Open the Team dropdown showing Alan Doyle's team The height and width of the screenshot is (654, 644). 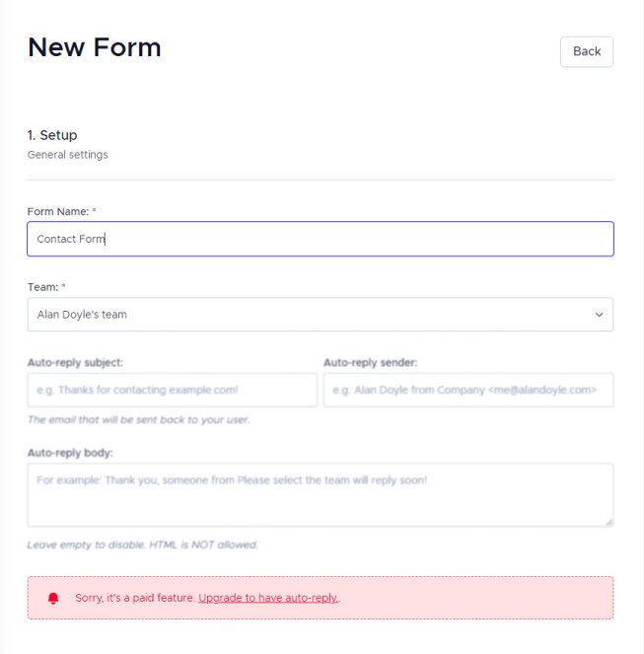pos(321,314)
